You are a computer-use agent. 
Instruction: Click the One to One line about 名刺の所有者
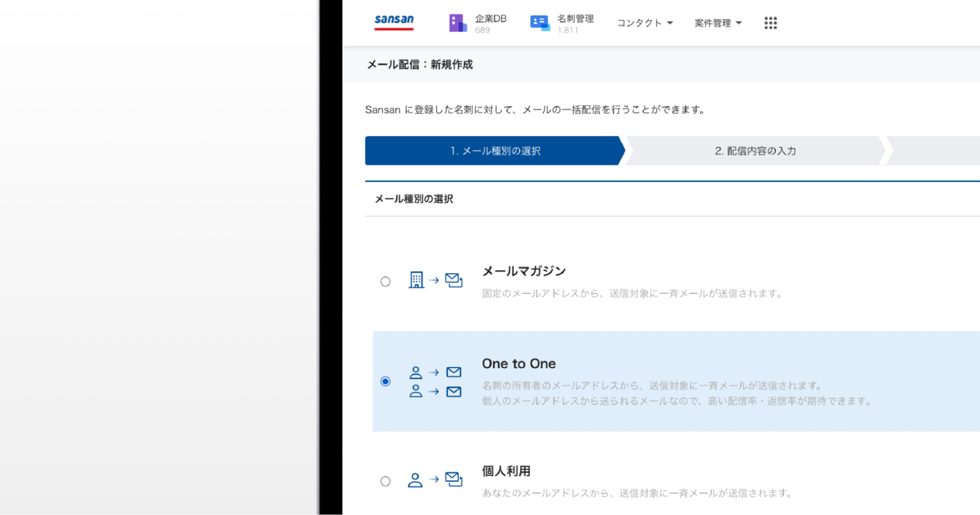[x=653, y=386]
